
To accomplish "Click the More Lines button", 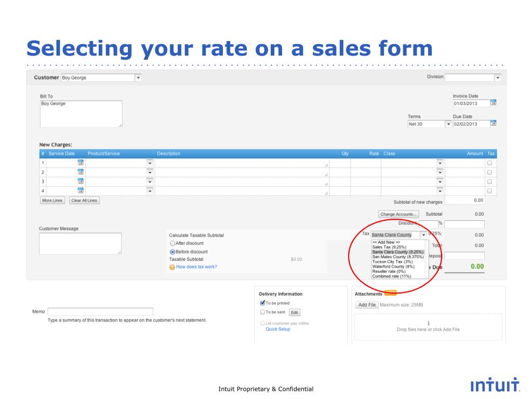I will click(x=52, y=201).
